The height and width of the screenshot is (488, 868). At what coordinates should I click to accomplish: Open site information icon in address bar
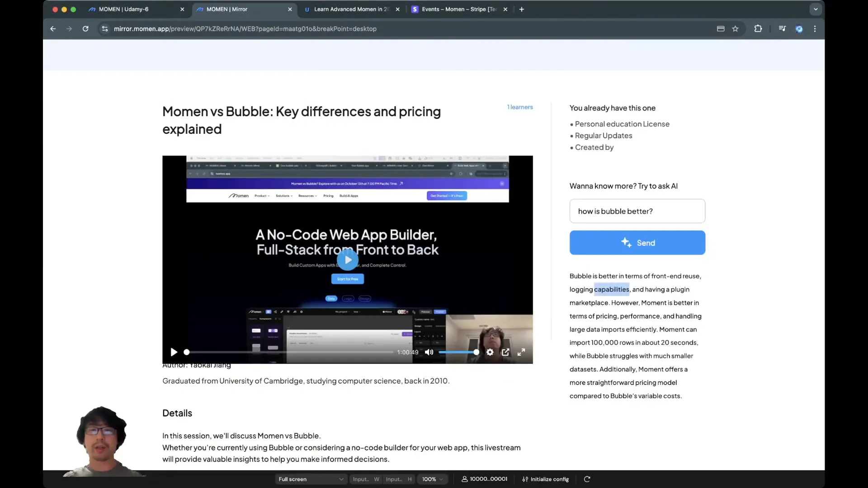pyautogui.click(x=105, y=28)
